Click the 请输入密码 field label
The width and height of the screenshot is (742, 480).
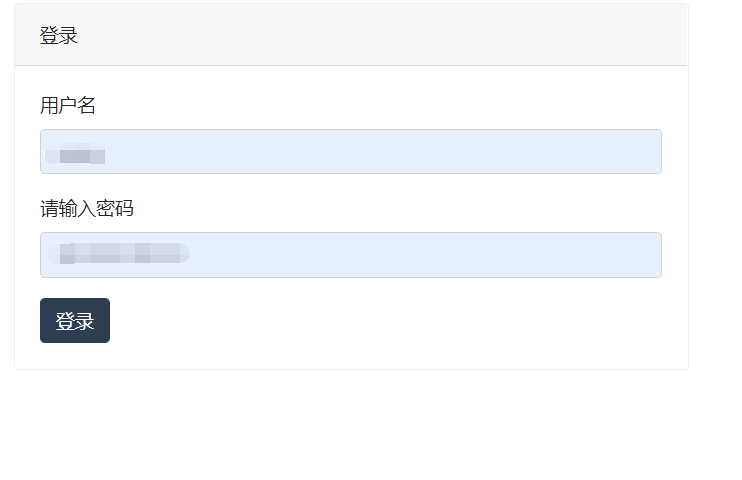87,209
